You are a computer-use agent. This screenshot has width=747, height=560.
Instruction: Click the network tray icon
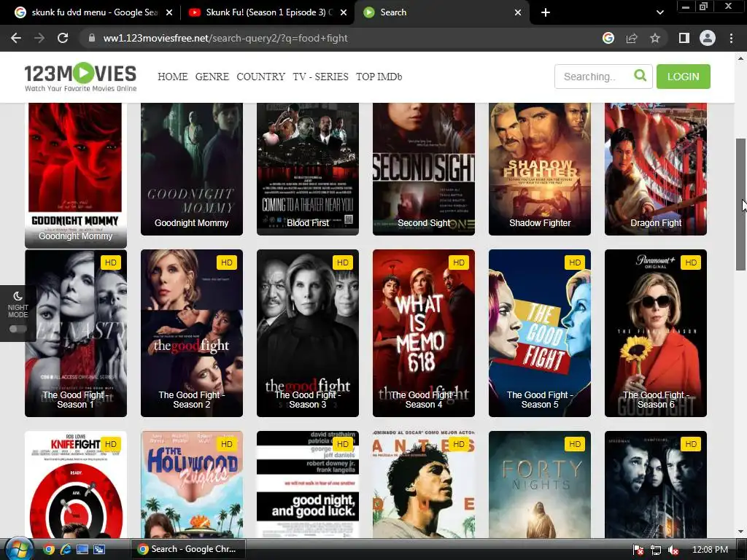click(x=656, y=550)
